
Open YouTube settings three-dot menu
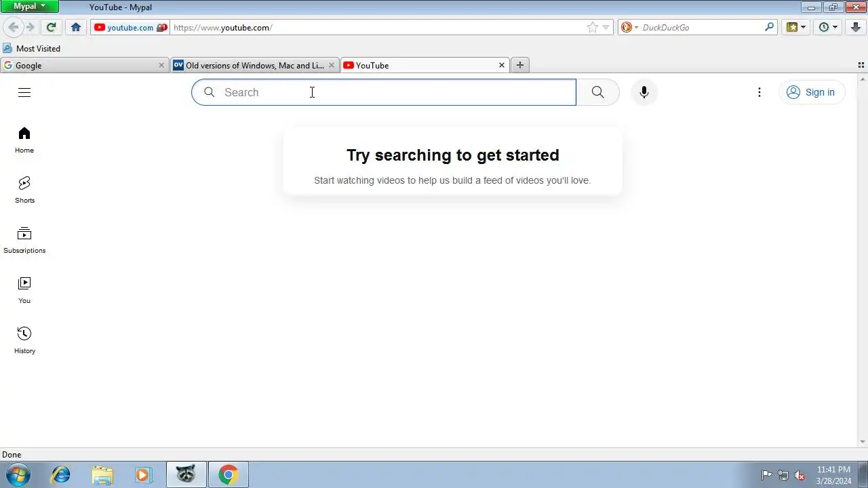pyautogui.click(x=759, y=92)
